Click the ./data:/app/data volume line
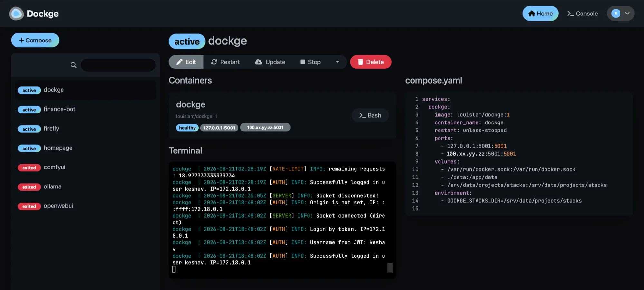This screenshot has width=644, height=290. tap(469, 177)
